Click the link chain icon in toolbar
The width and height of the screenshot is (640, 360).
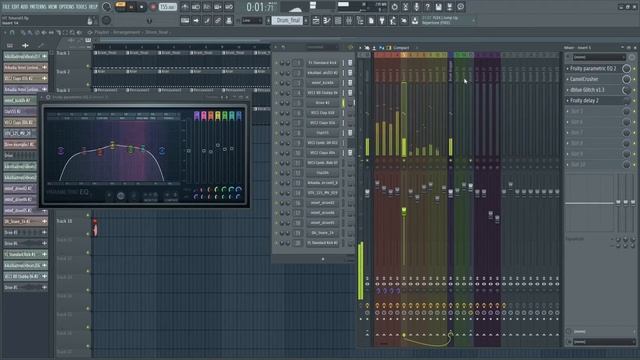(218, 20)
